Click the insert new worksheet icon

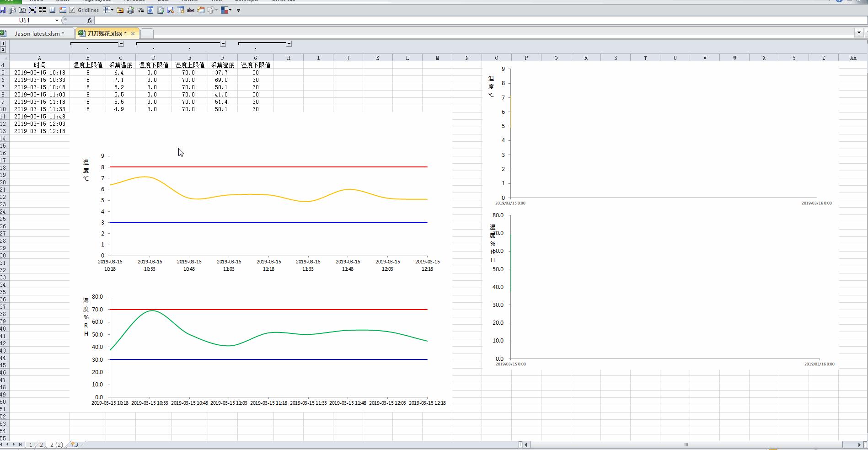click(75, 445)
